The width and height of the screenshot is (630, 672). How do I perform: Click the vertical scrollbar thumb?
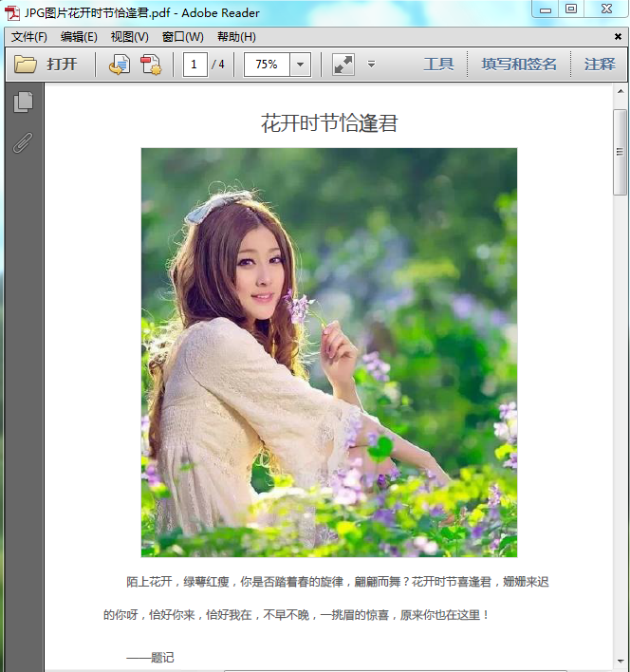621,152
